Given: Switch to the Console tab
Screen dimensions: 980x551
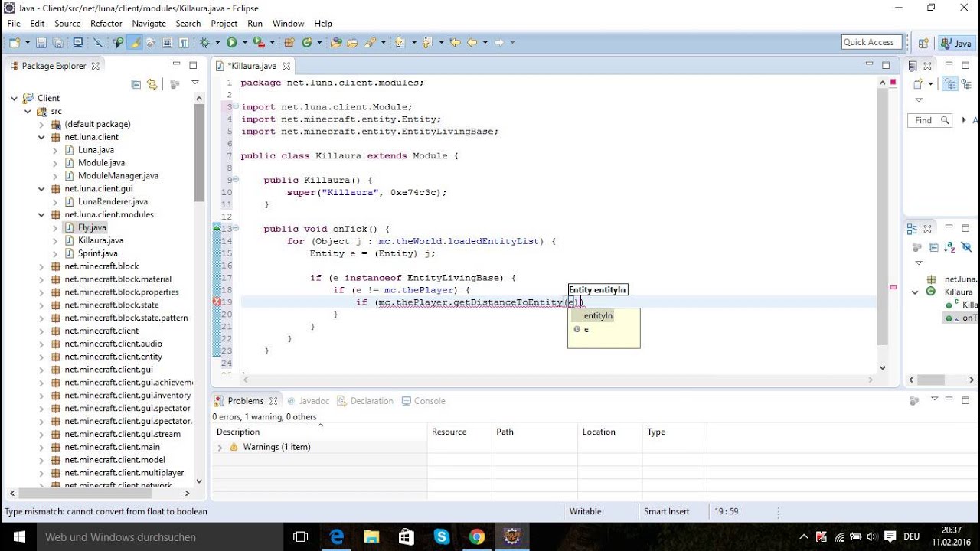Looking at the screenshot, I should coord(423,401).
